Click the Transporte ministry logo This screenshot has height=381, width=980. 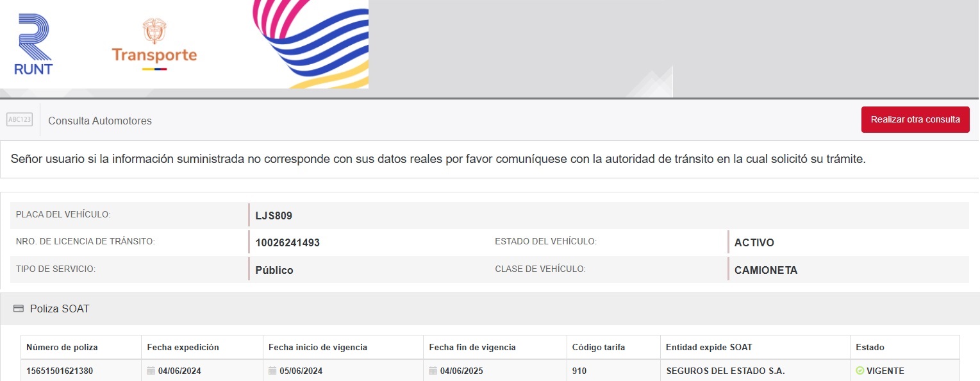tap(154, 44)
